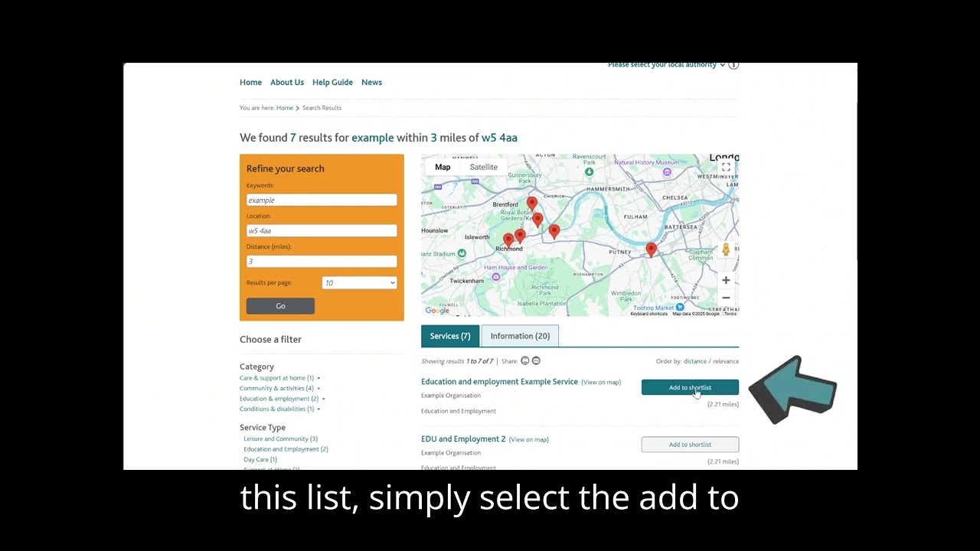The width and height of the screenshot is (980, 551).
Task: Open About Us navigation item
Action: pos(287,83)
